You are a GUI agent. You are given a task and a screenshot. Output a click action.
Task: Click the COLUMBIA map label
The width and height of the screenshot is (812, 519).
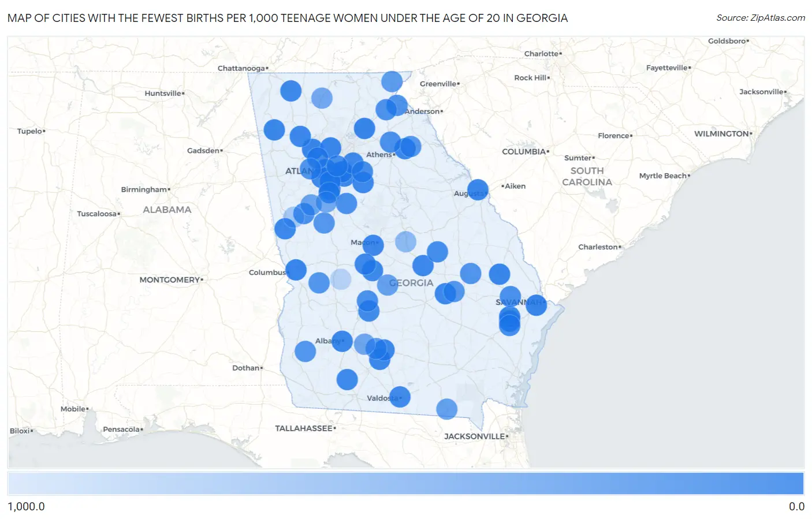point(524,151)
